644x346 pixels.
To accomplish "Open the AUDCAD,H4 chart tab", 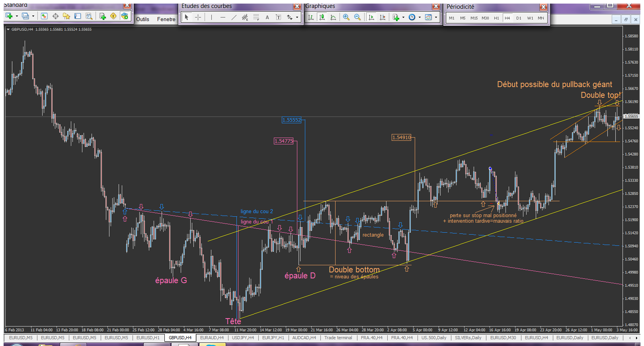I will tap(304, 338).
